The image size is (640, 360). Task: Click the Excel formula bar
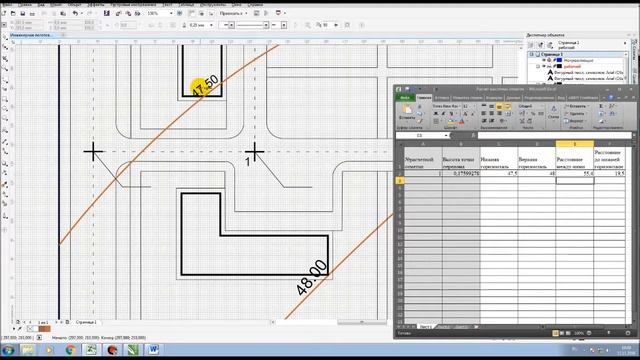554,135
